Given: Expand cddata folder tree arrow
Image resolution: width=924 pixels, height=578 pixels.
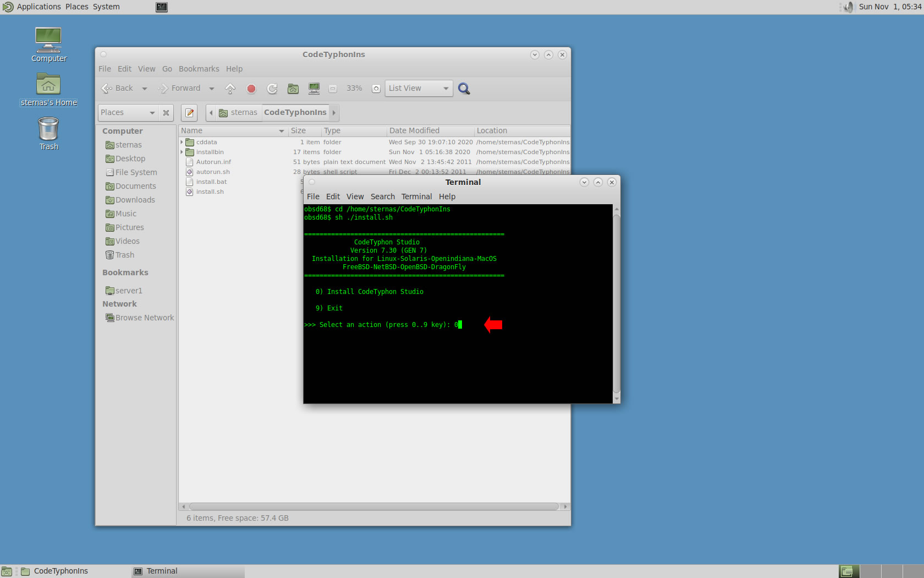Looking at the screenshot, I should [x=182, y=142].
